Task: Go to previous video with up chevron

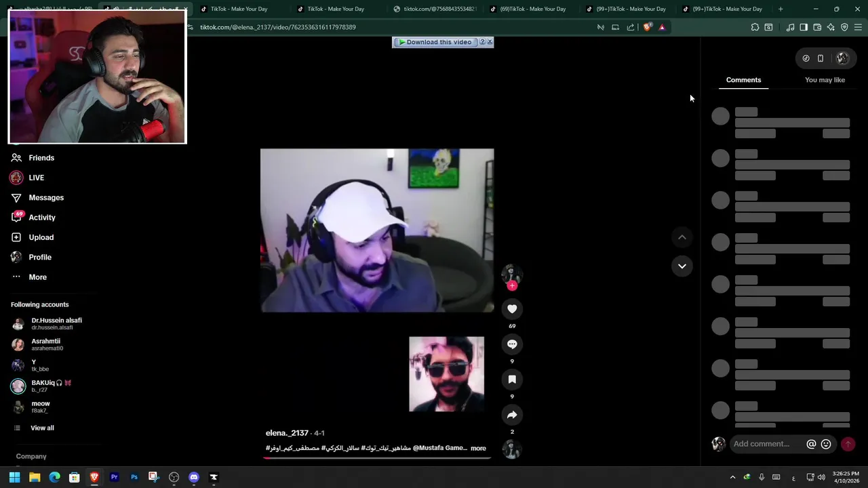Action: (x=682, y=237)
